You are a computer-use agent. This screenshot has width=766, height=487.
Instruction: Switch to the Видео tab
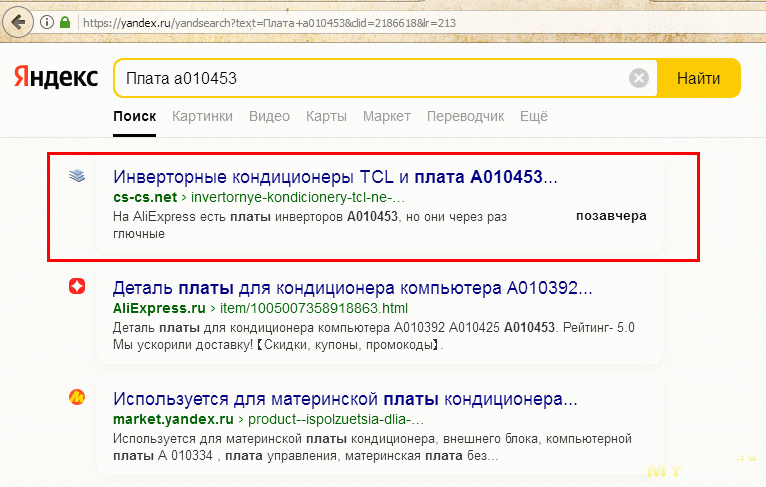(x=269, y=116)
